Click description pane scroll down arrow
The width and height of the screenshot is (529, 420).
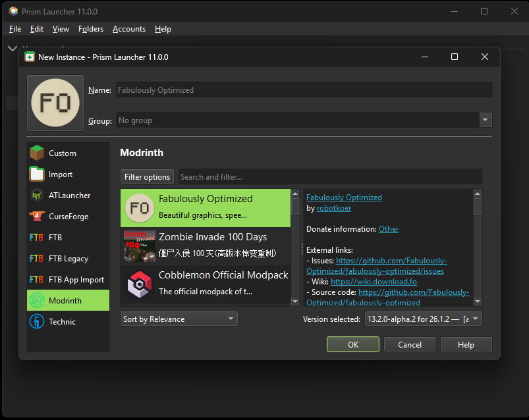click(x=478, y=302)
